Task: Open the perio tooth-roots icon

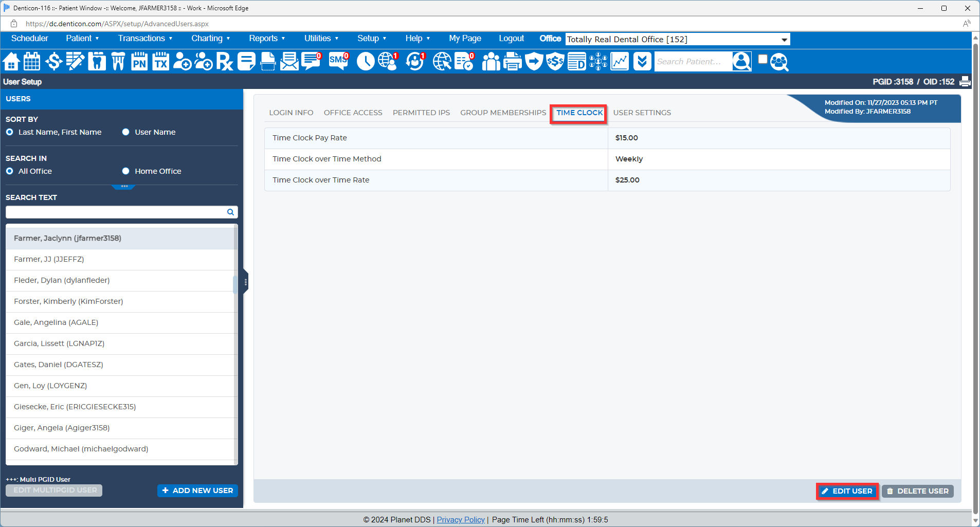Action: [118, 62]
